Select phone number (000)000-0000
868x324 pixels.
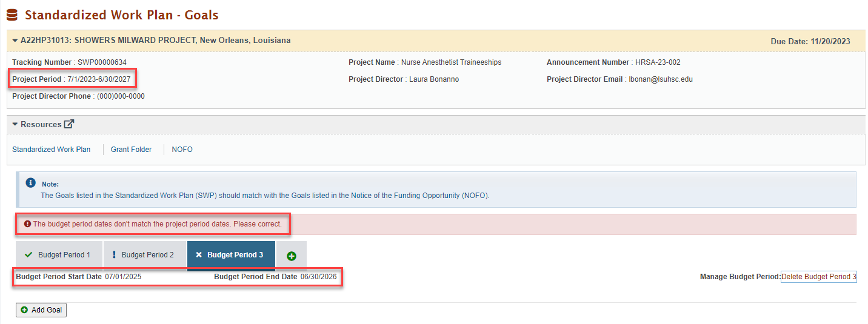[x=121, y=96]
